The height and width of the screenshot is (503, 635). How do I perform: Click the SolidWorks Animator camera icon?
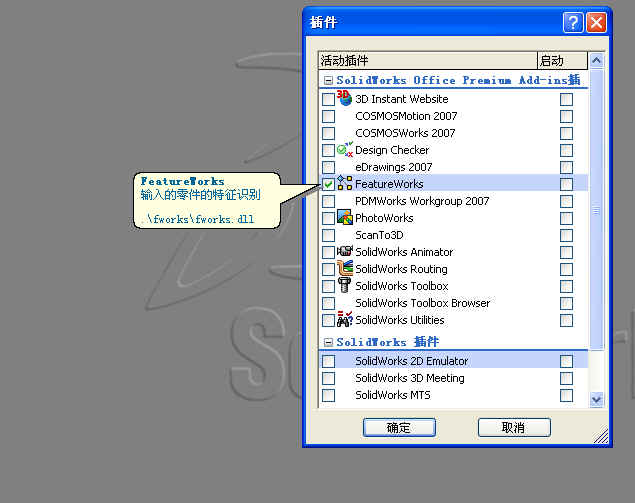(345, 252)
